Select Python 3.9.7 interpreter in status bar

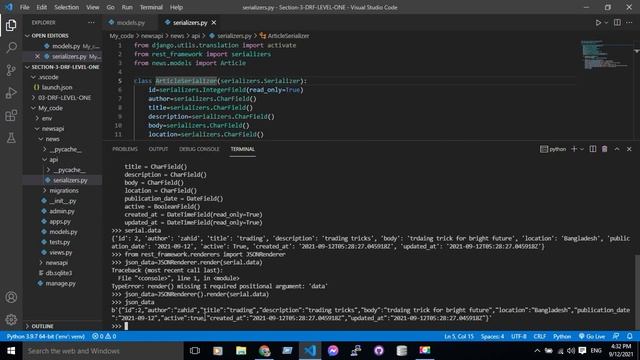[x=45, y=336]
